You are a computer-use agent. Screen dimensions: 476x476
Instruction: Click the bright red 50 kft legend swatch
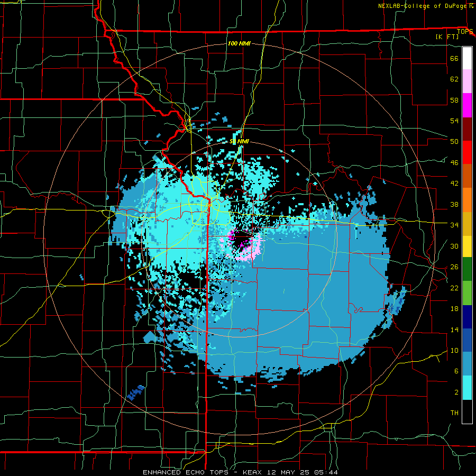(x=467, y=152)
